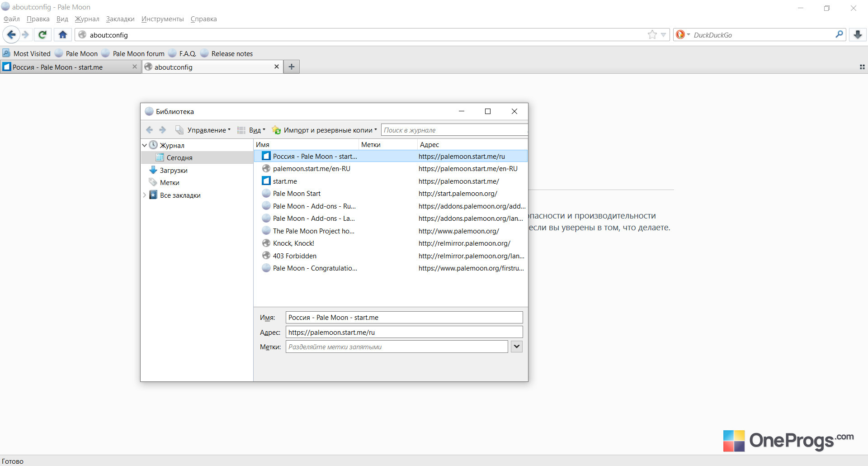This screenshot has height=466, width=868.
Task: Click the Library forward arrow
Action: coord(163,130)
